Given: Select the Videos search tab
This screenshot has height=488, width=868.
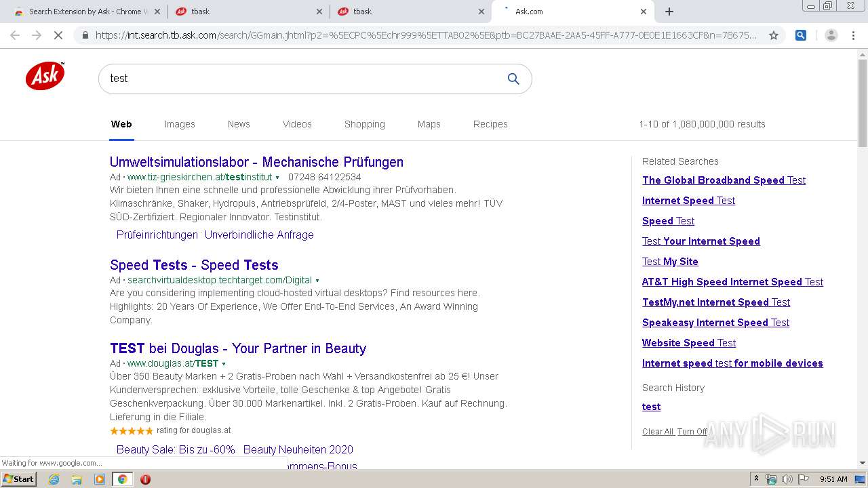Looking at the screenshot, I should [x=297, y=124].
